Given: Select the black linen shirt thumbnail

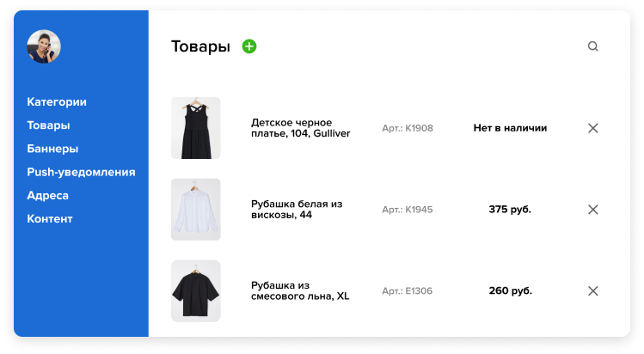Looking at the screenshot, I should coord(195,290).
